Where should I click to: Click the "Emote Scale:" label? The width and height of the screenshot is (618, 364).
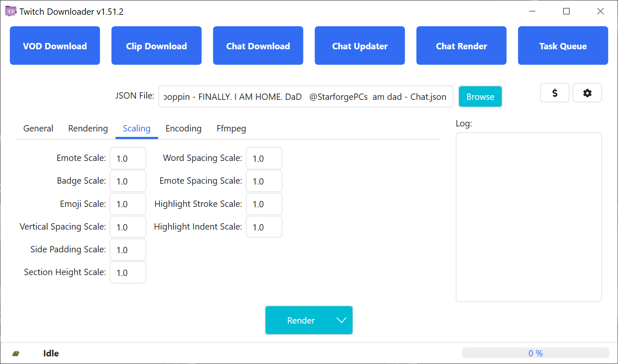point(81,158)
